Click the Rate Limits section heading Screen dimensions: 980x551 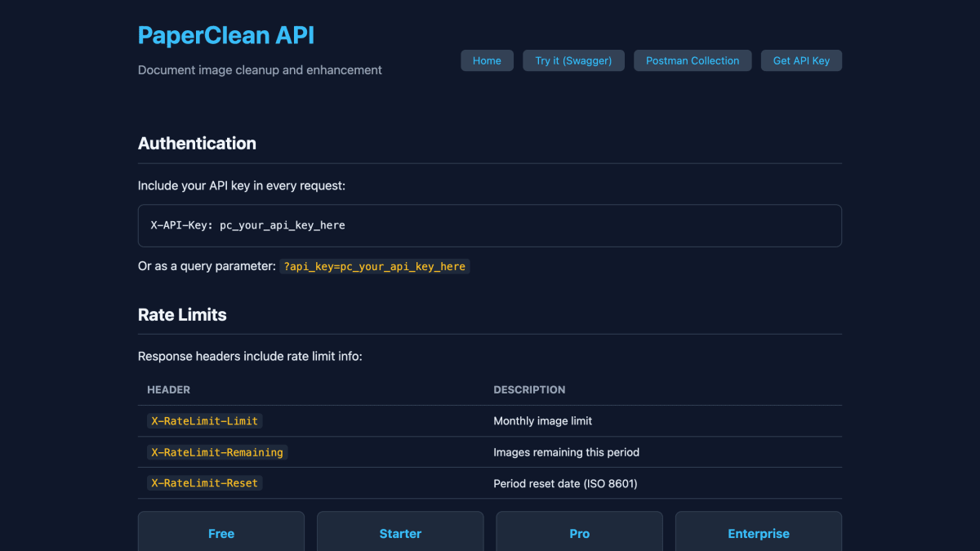(182, 314)
